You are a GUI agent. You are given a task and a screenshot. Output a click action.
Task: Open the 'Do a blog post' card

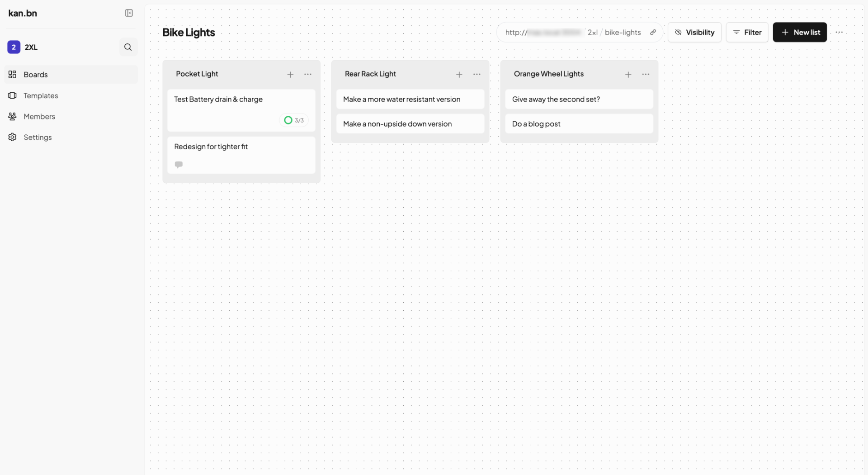click(x=579, y=124)
